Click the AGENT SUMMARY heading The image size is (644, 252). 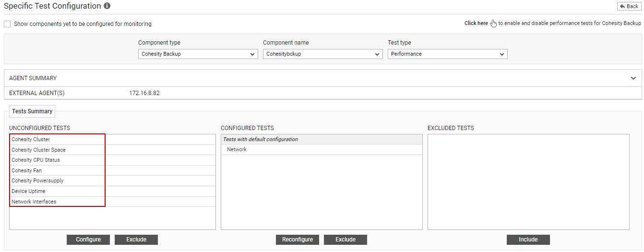33,78
